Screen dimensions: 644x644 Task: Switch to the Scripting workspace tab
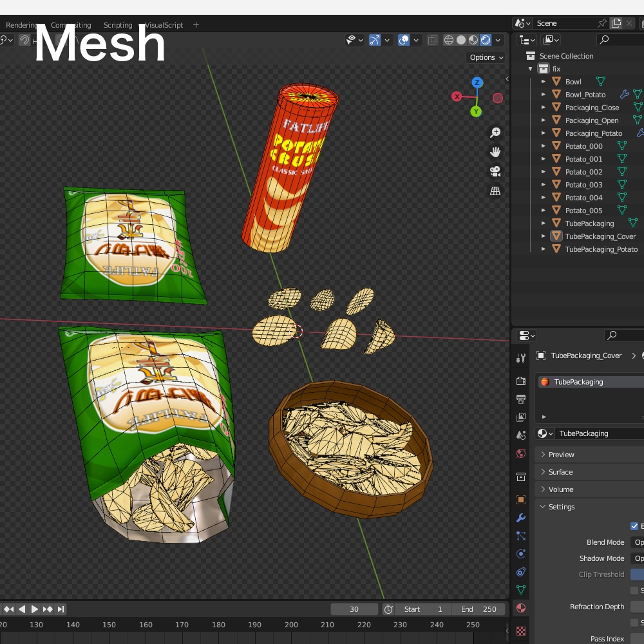(118, 25)
